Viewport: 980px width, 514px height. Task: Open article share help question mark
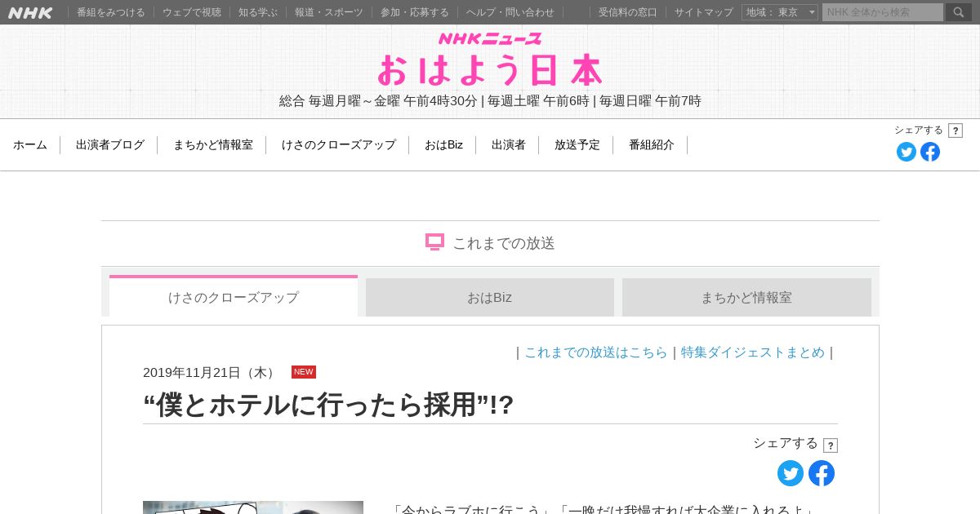831,445
